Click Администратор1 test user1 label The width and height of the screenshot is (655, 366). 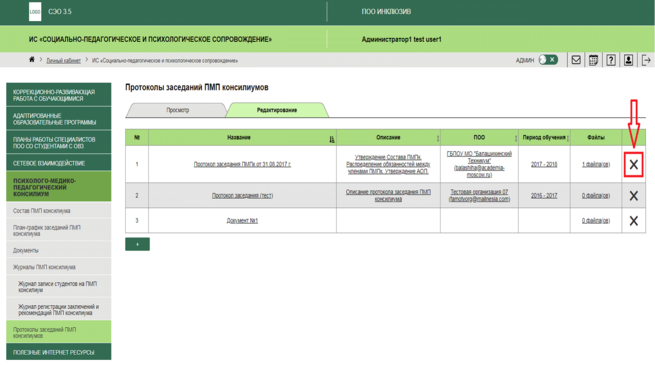point(401,39)
